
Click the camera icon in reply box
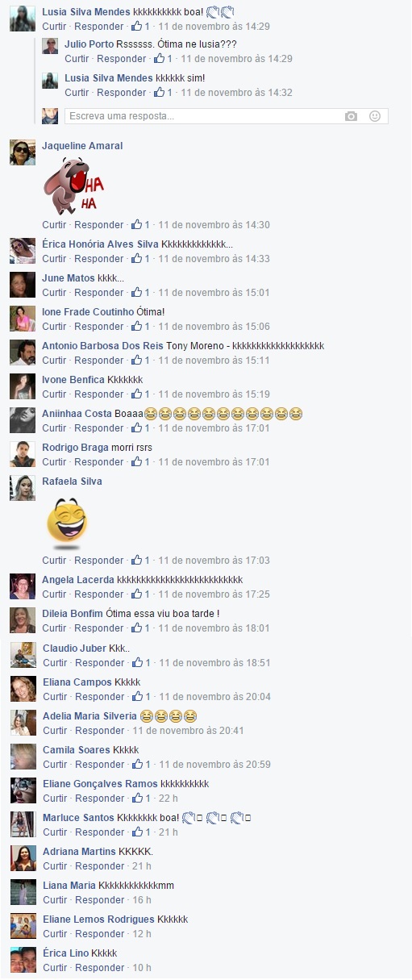coord(351,116)
